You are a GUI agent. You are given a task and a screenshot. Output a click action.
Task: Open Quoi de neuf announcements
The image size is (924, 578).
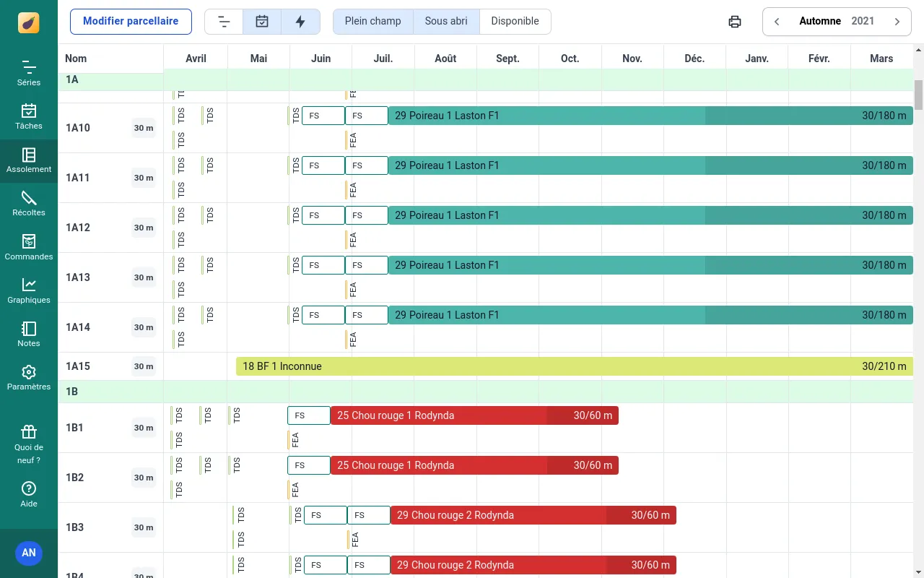coord(29,443)
